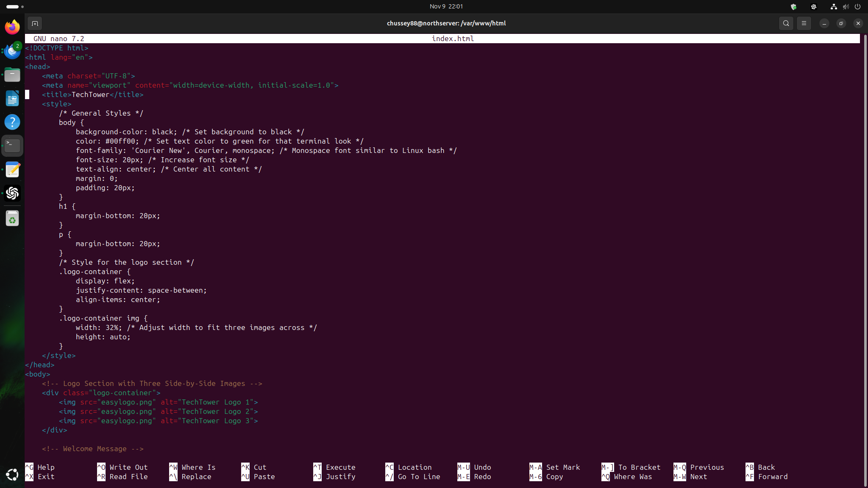Toggle the network indicator in taskbar
868x488 pixels.
tap(833, 6)
